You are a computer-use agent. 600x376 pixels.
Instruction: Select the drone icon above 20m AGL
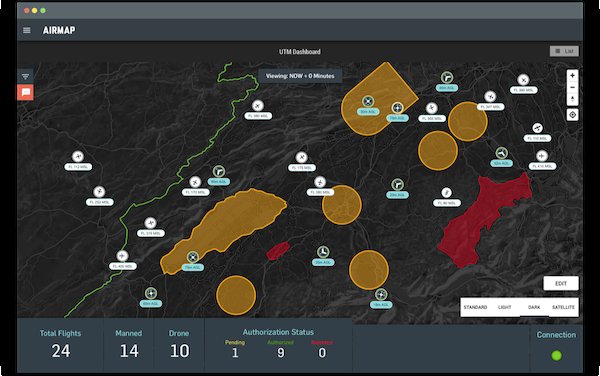397,185
